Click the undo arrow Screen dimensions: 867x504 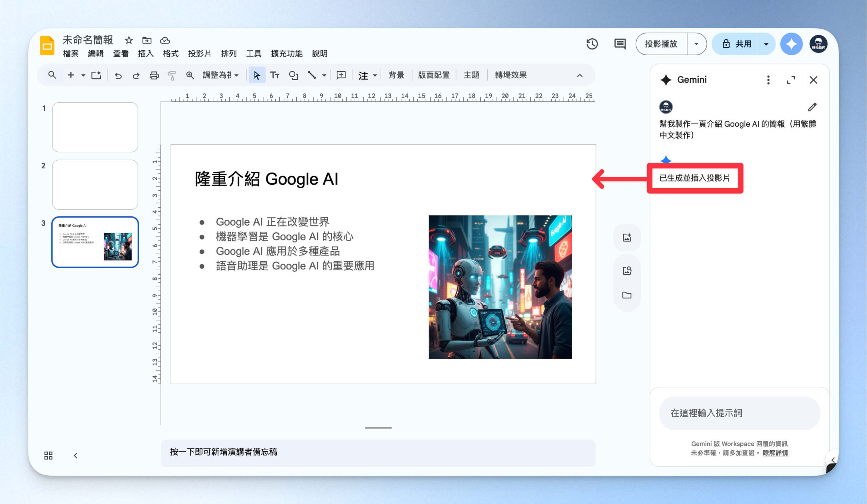tap(118, 75)
